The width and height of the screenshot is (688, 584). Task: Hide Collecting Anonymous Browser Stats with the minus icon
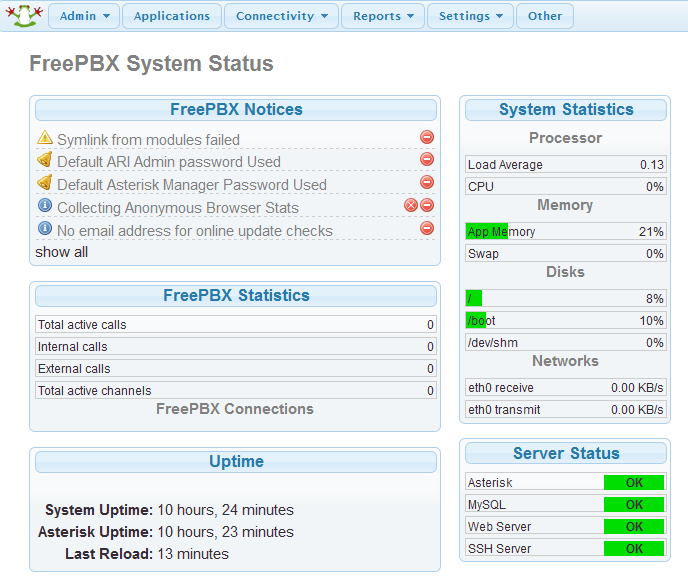pyautogui.click(x=427, y=205)
